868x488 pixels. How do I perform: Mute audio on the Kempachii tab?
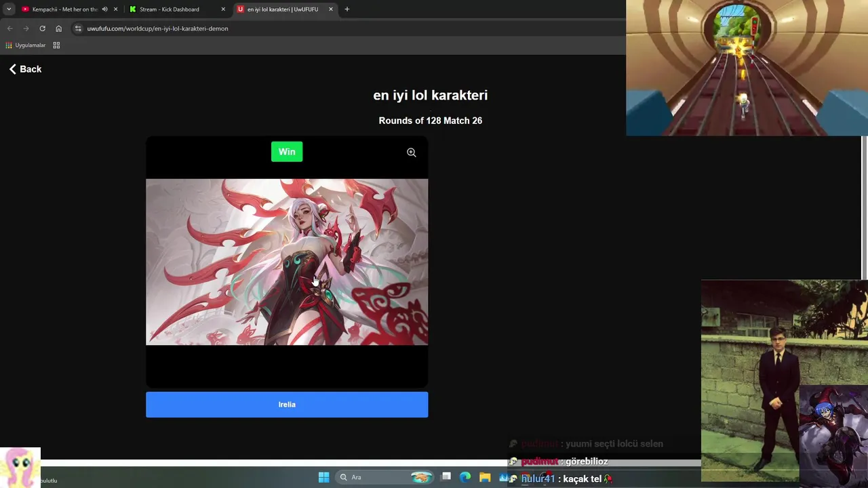(x=104, y=9)
